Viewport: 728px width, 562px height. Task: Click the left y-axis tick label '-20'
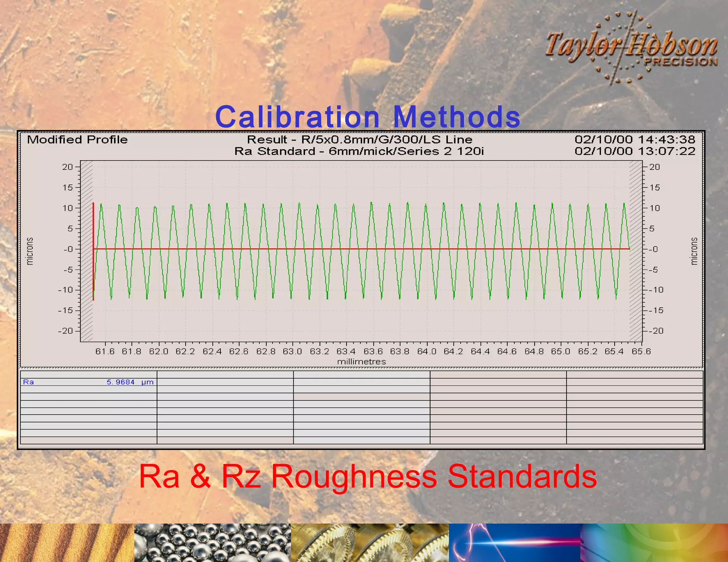tap(65, 331)
